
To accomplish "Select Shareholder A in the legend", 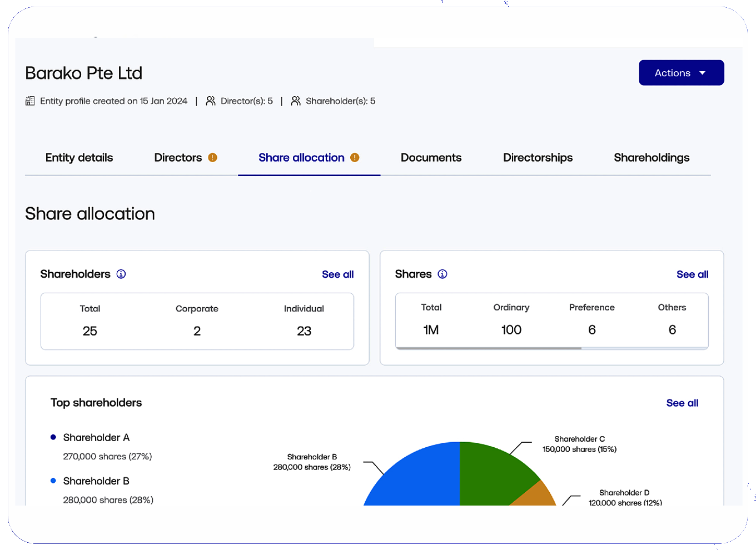I will tap(96, 438).
